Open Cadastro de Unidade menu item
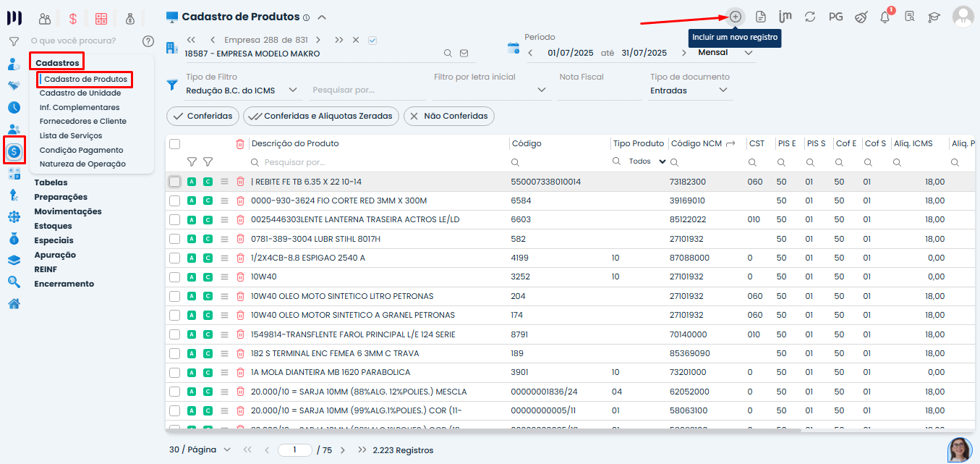This screenshot has width=980, height=464. click(80, 93)
